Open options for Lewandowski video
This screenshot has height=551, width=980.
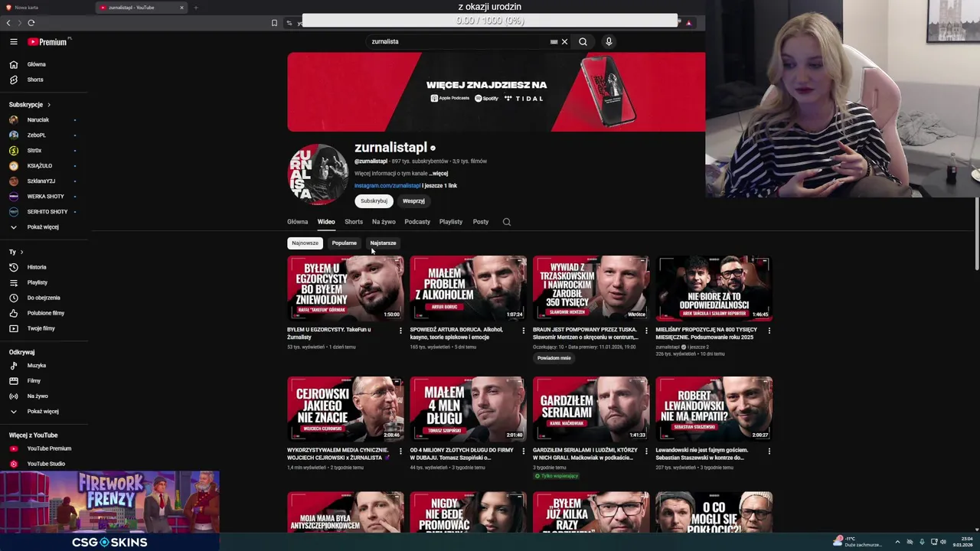769,451
